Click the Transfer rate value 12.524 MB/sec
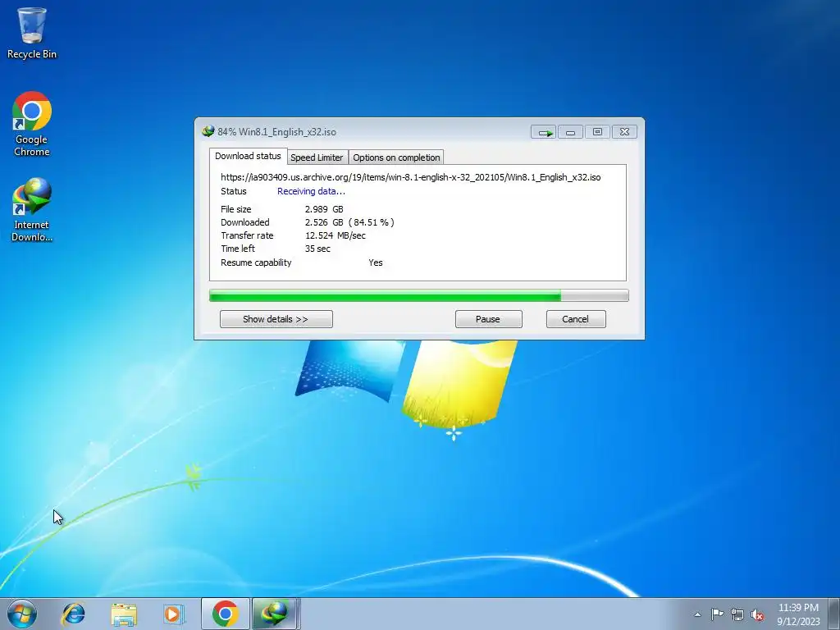840x630 pixels. click(336, 235)
